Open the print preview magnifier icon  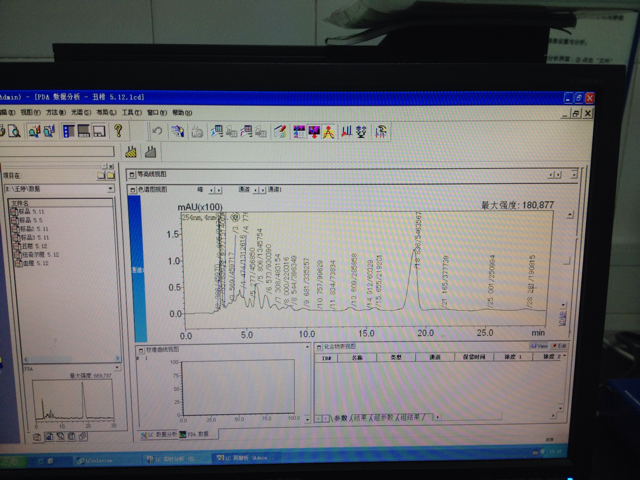pos(14,131)
